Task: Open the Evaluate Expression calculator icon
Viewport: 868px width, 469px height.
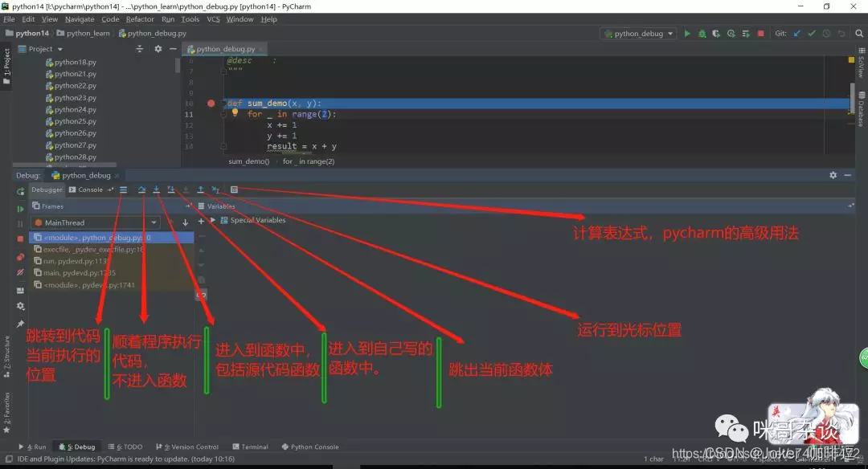Action: (233, 190)
